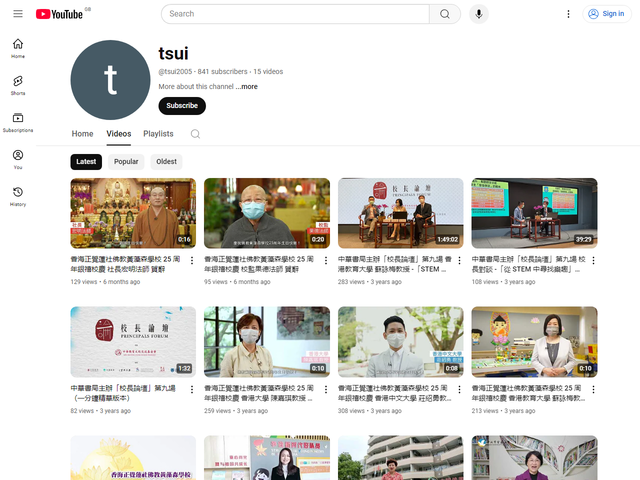Select the Latest filter chip
This screenshot has width=640, height=480.
tap(86, 161)
